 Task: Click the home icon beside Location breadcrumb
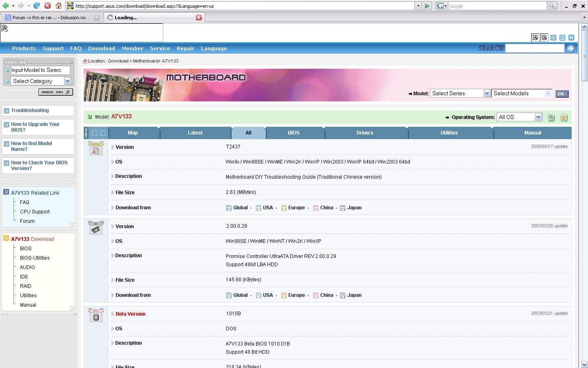pyautogui.click(x=85, y=61)
